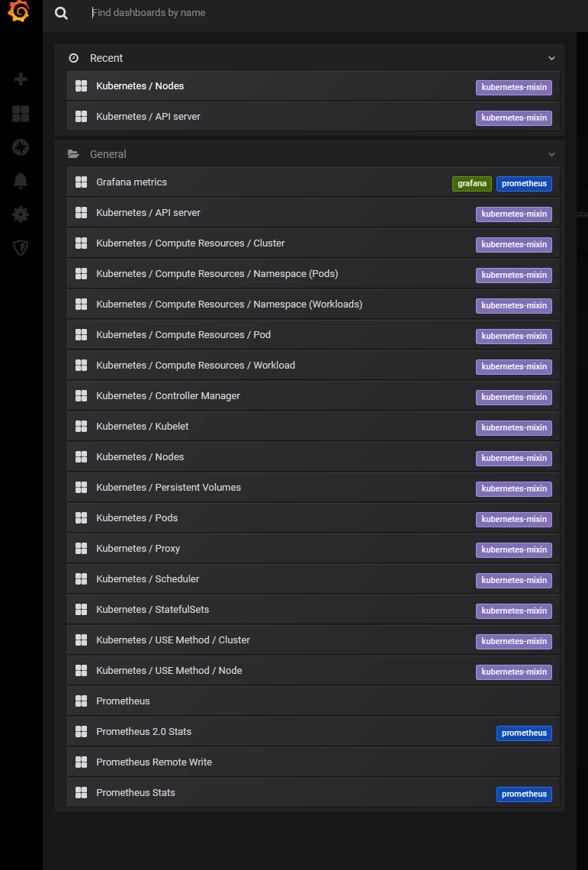Open the Server Admin shield icon
This screenshot has height=870, width=588.
(21, 247)
